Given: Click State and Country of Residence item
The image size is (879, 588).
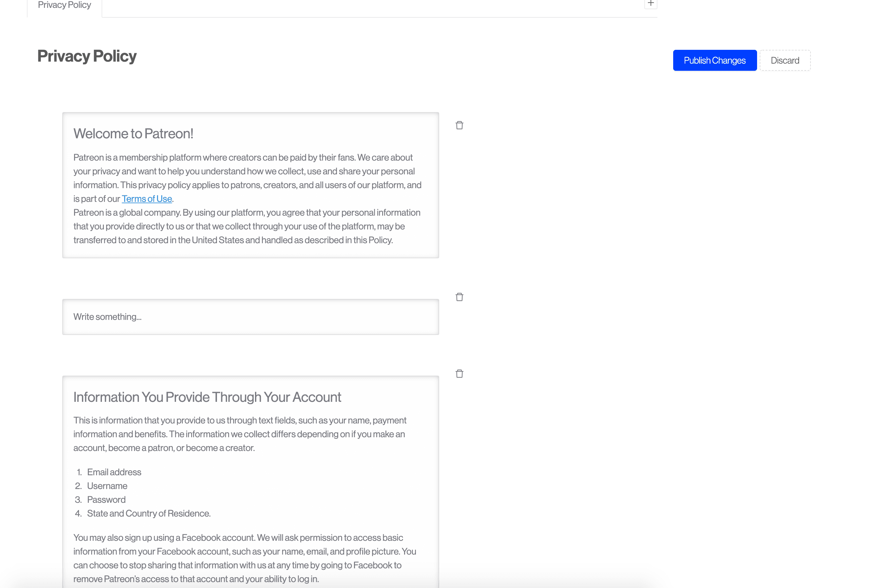Looking at the screenshot, I should (x=148, y=513).
